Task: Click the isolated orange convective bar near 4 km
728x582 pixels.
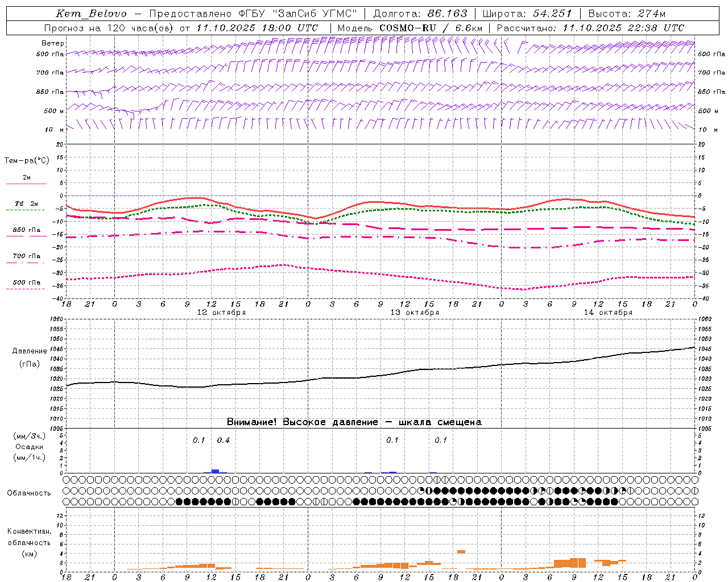Action: (x=461, y=551)
